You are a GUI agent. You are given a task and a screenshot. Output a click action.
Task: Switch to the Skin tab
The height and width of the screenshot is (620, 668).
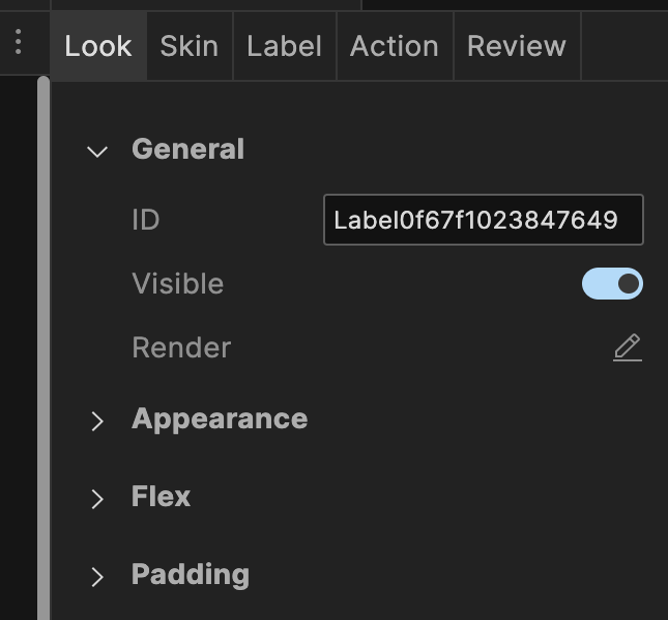(189, 46)
